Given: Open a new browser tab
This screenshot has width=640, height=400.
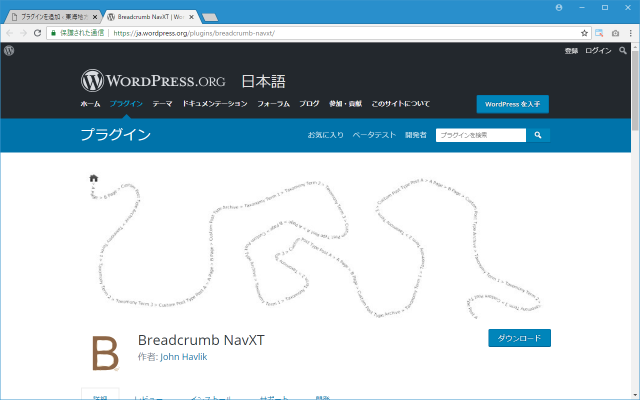Looking at the screenshot, I should point(210,17).
